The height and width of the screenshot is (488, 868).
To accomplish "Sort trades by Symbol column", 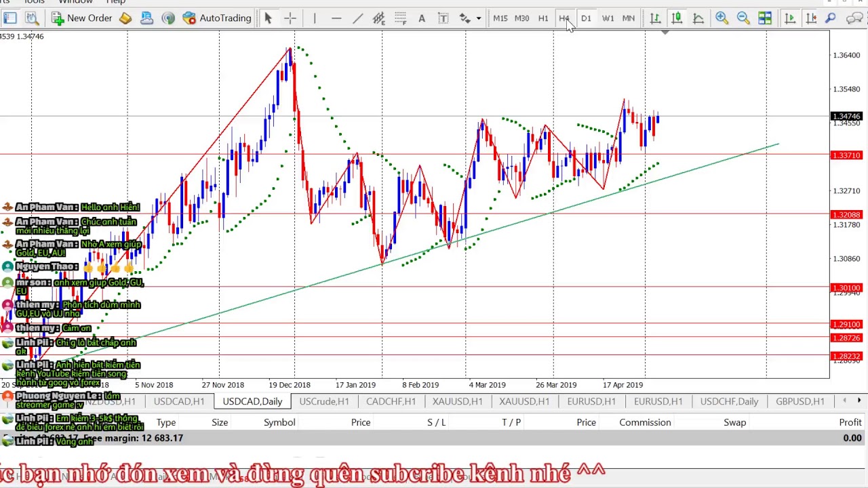I will tap(279, 422).
